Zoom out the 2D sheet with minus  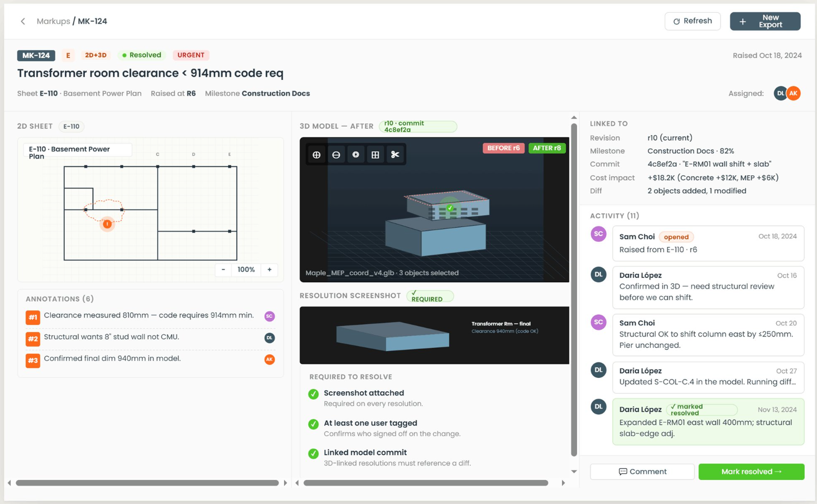tap(223, 270)
